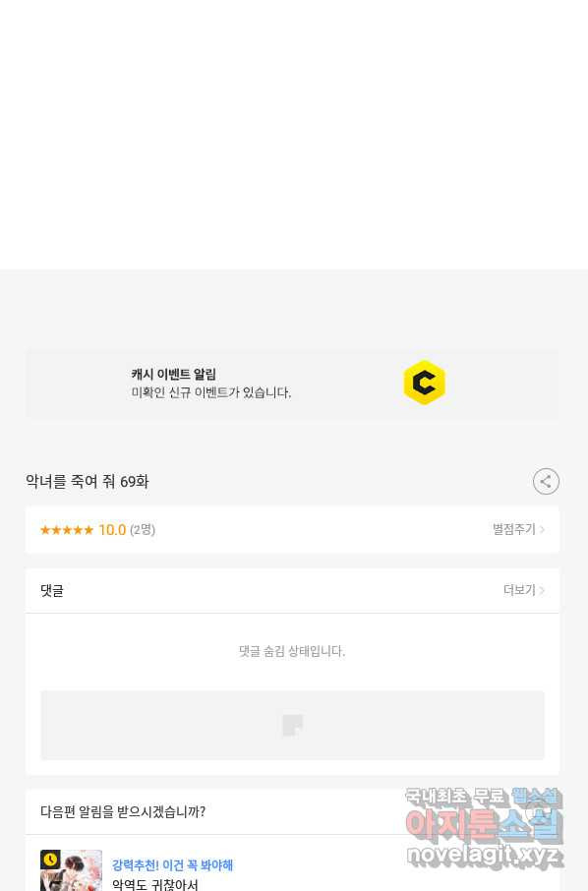Viewport: 588px width, 891px height.
Task: Open the 캐시 이벤트 알림 banner
Action: [x=173, y=375]
